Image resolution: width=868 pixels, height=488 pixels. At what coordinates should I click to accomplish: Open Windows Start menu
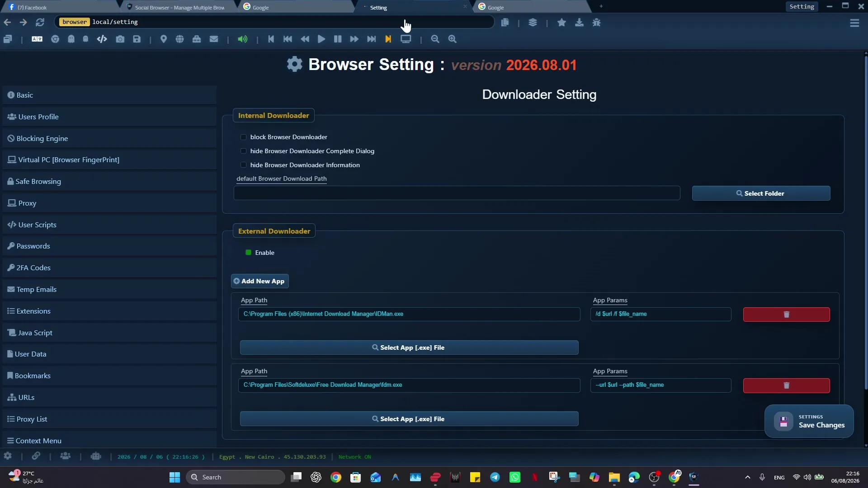[x=175, y=477]
